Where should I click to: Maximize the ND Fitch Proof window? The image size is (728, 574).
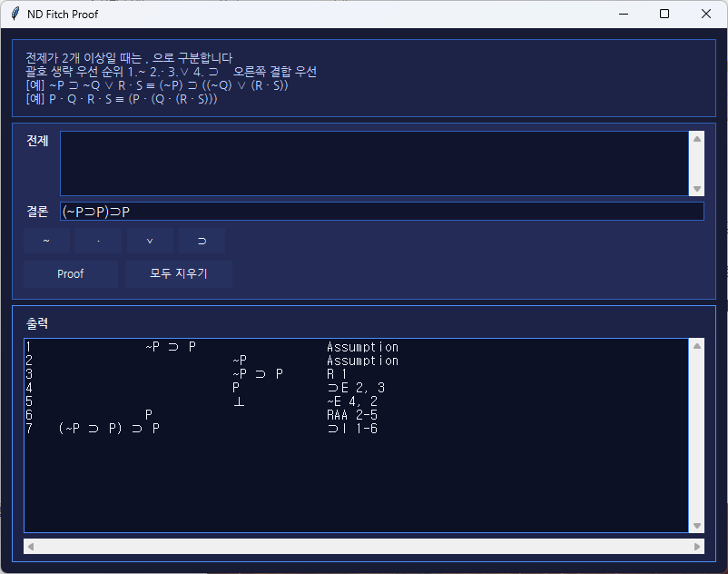tap(664, 14)
